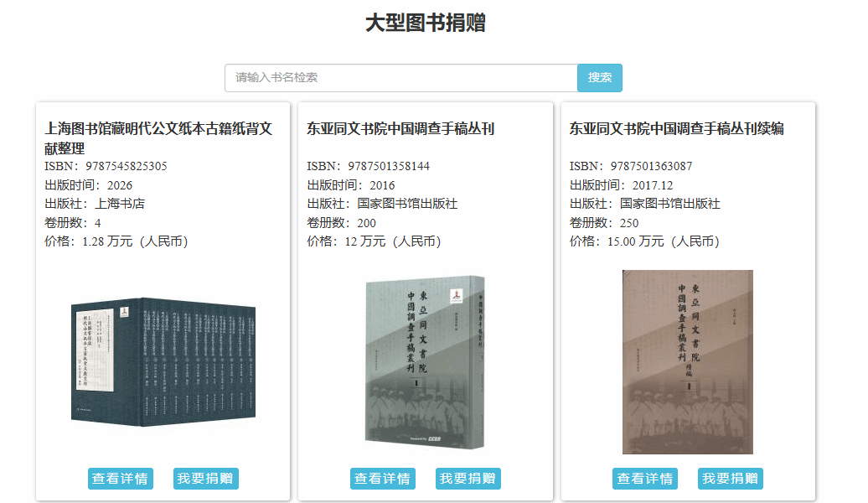The image size is (868, 503).
Task: Click the title 东亚同文书院中国调查手稿丛刊续编
Action: click(677, 129)
